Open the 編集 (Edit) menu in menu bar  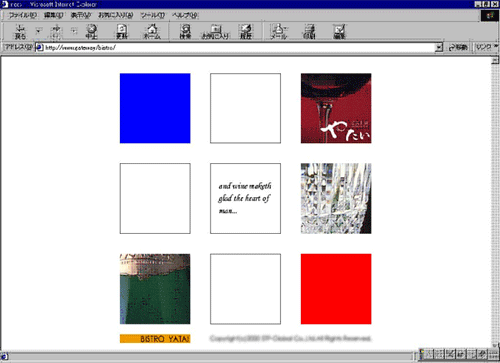54,15
